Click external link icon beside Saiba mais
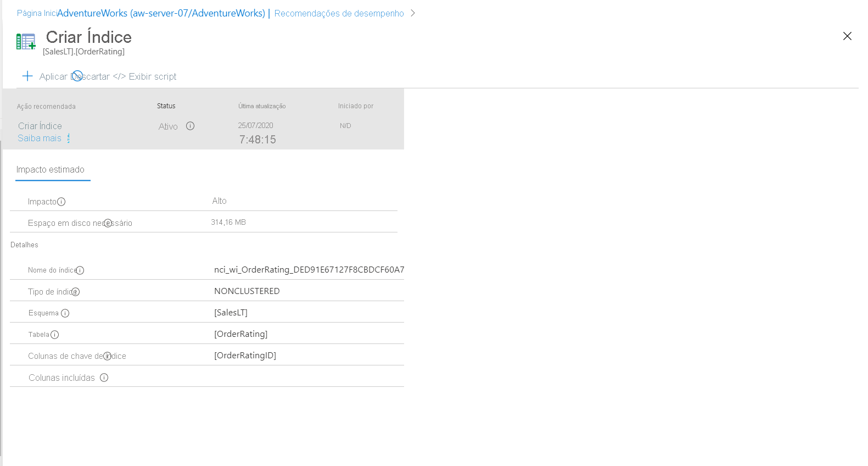The height and width of the screenshot is (466, 868). click(x=69, y=138)
